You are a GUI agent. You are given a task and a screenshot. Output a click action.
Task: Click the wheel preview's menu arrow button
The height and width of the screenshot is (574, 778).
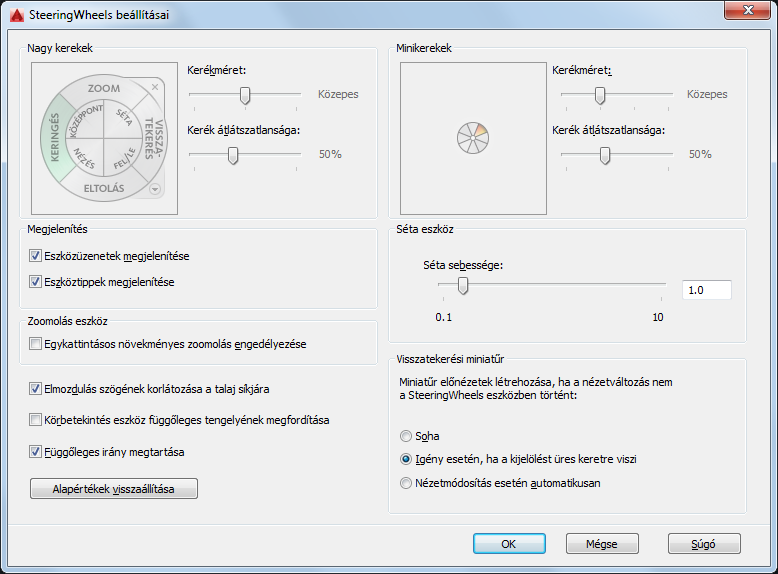tap(155, 189)
